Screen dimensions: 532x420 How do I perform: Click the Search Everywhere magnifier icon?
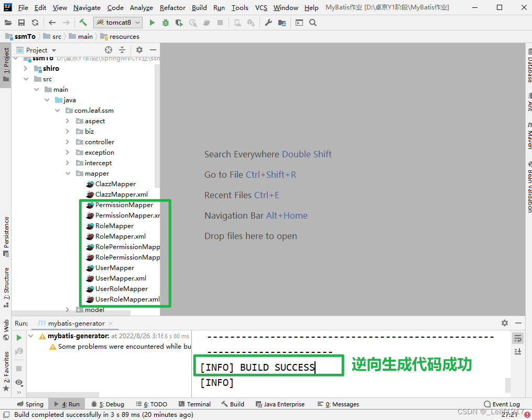313,23
